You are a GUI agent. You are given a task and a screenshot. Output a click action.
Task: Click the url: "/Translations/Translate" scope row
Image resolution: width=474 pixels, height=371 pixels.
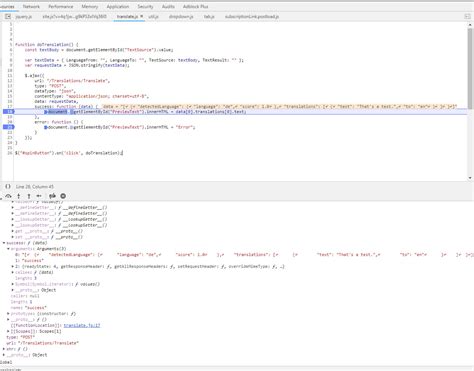[x=42, y=343]
